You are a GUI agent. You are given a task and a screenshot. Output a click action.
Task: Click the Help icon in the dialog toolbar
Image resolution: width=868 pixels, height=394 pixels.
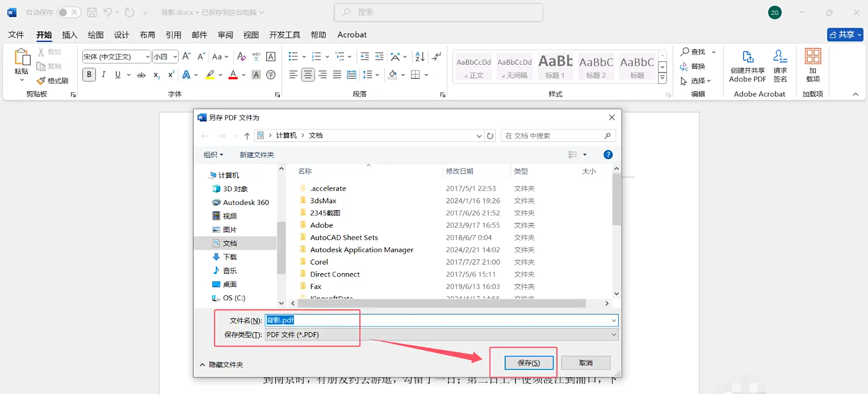(x=608, y=154)
